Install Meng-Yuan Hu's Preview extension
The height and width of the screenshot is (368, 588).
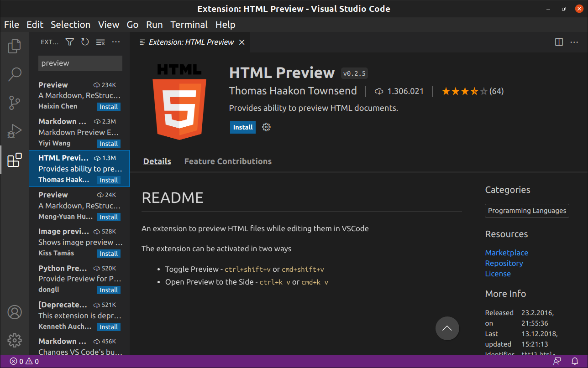coord(109,217)
